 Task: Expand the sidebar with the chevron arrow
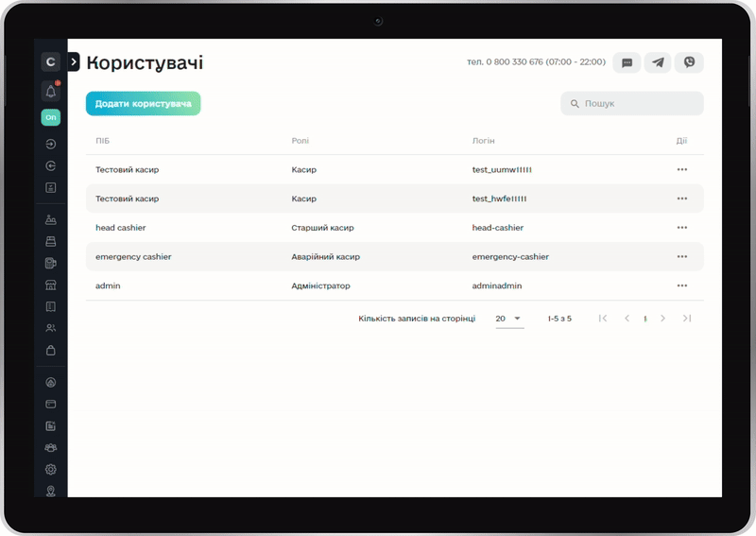click(74, 61)
